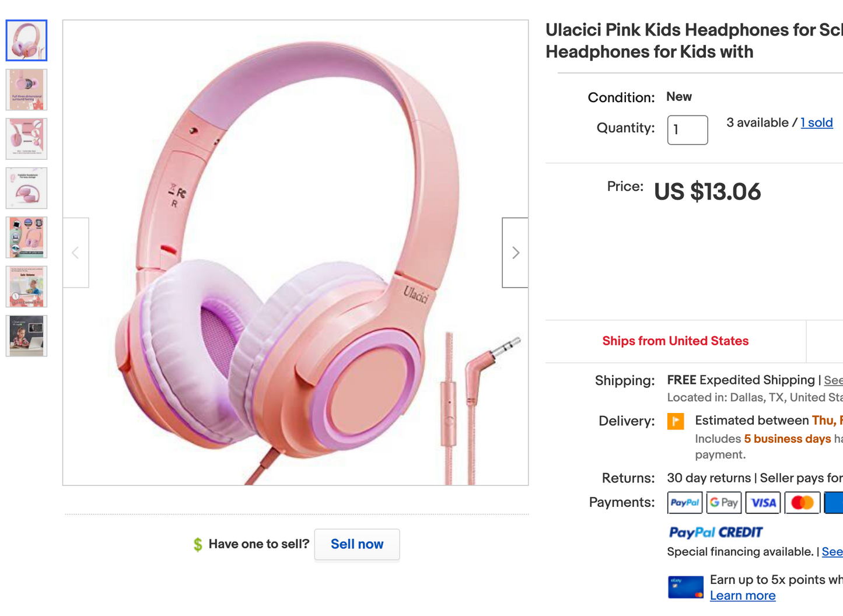Go to previous image using left arrow
Viewport: 843px width, 616px height.
[76, 253]
